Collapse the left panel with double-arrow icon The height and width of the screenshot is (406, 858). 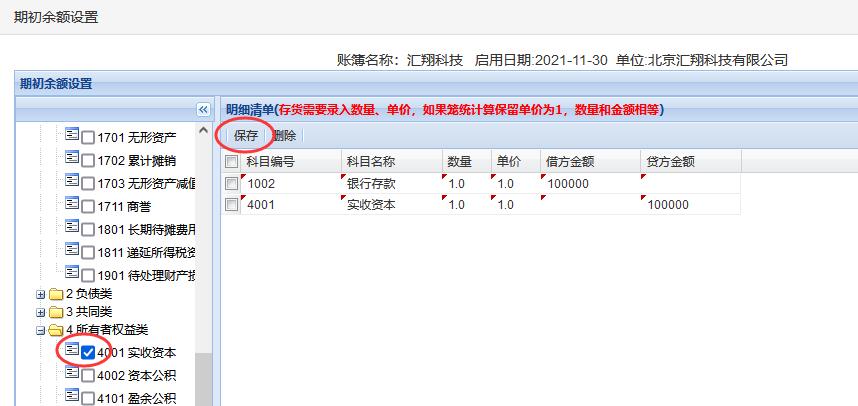coord(202,109)
